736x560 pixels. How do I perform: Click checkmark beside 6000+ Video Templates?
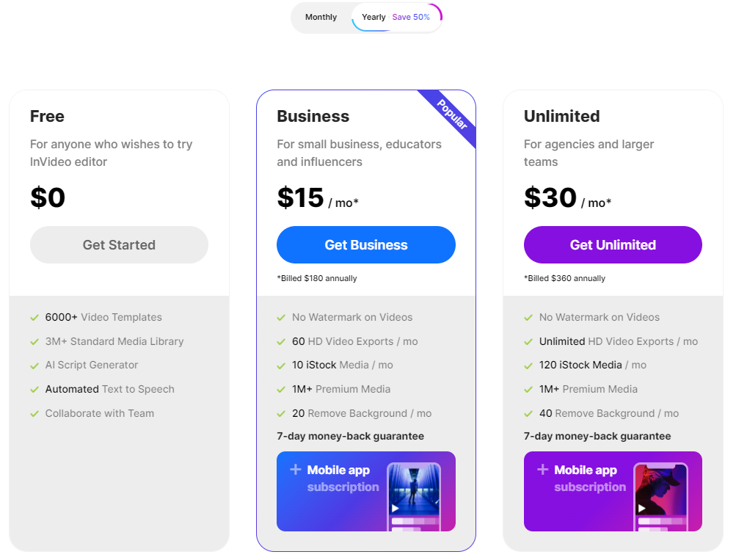click(x=34, y=317)
